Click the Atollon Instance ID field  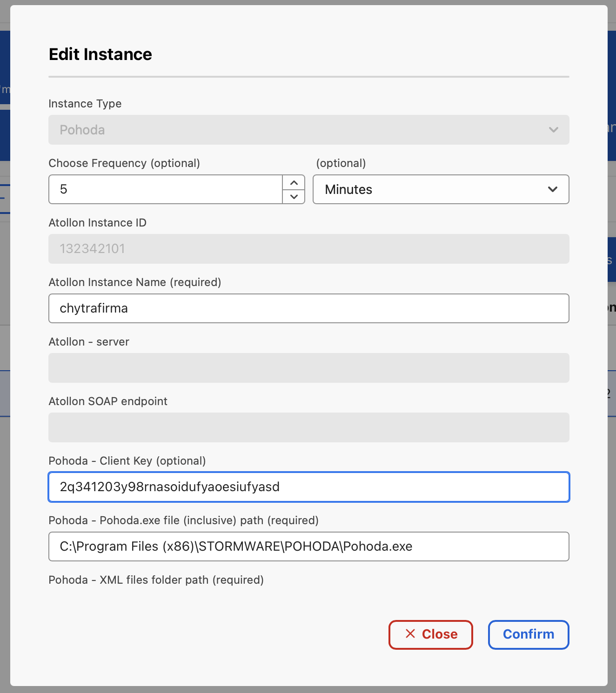click(x=308, y=249)
